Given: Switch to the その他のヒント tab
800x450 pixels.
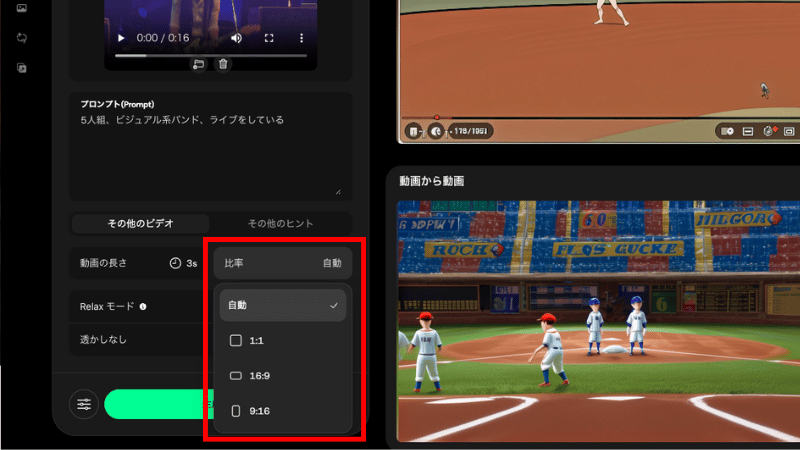Looking at the screenshot, I should click(x=280, y=223).
